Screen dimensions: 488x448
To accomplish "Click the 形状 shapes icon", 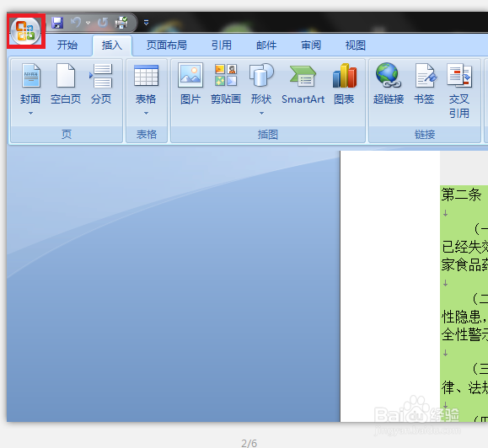I will point(261,75).
